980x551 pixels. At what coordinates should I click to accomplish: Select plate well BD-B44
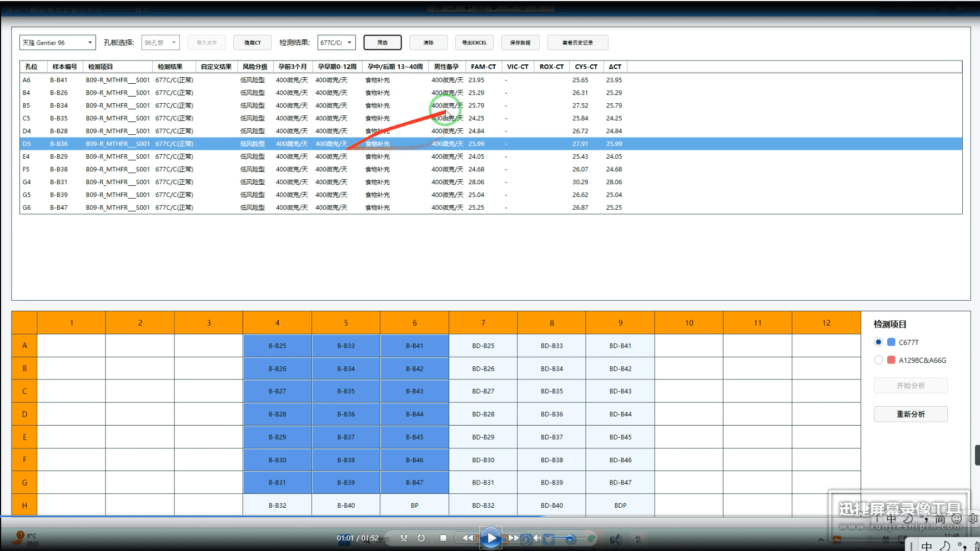coord(620,414)
